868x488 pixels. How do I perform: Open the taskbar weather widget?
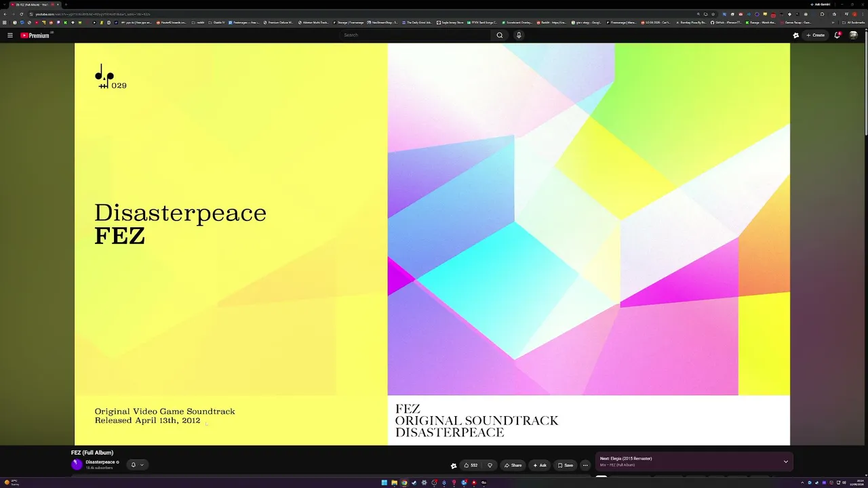[12, 483]
